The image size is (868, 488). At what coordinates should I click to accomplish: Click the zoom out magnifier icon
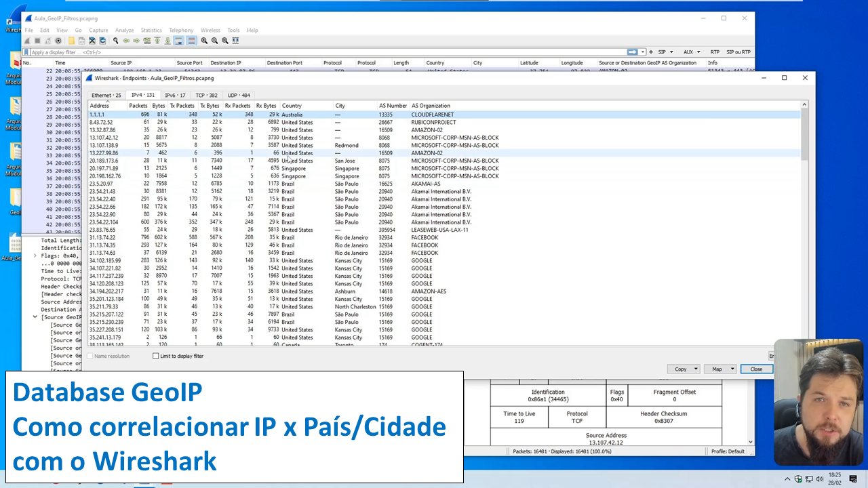214,41
